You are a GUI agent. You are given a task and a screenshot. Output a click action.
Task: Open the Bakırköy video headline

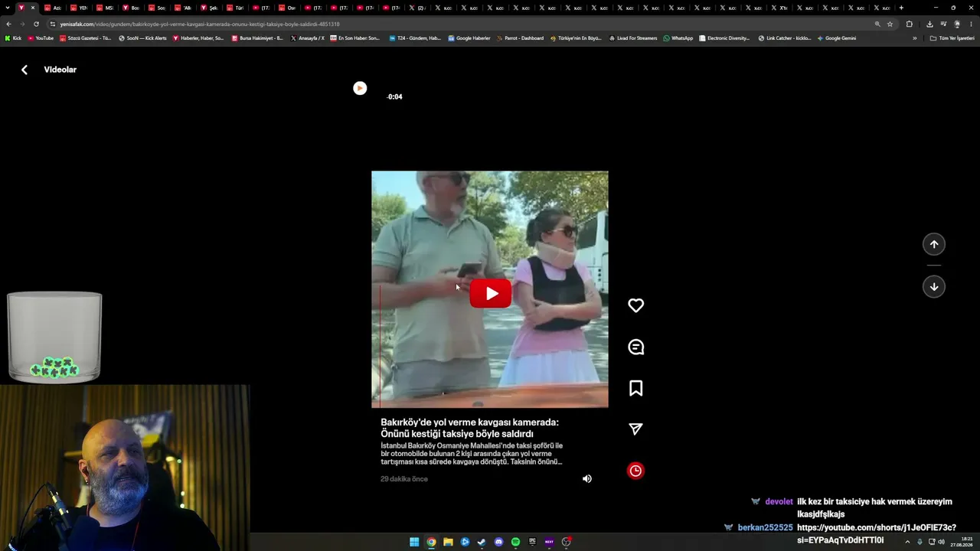469,428
